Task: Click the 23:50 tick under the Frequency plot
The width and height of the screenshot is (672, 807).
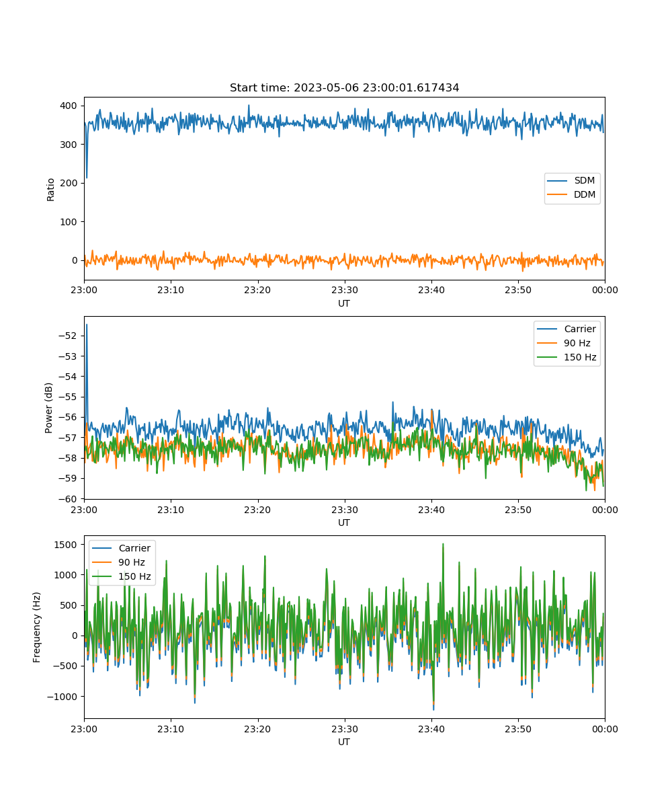Action: pyautogui.click(x=518, y=728)
